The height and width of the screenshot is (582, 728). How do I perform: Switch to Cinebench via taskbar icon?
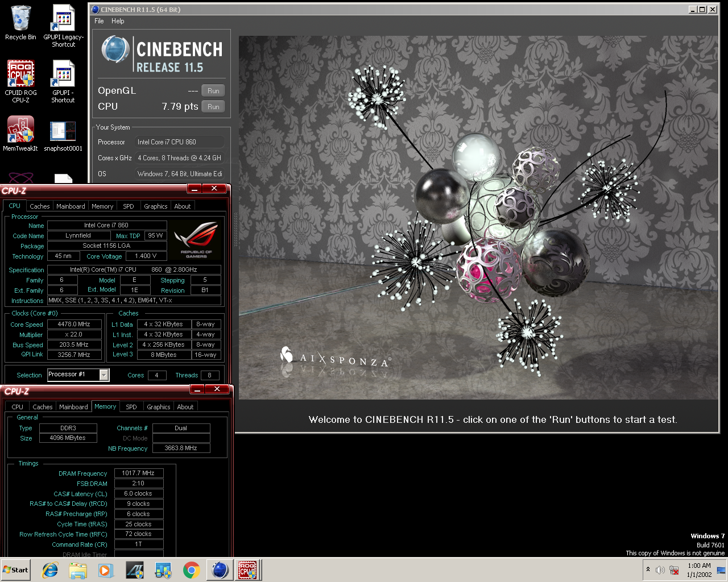[x=220, y=570]
